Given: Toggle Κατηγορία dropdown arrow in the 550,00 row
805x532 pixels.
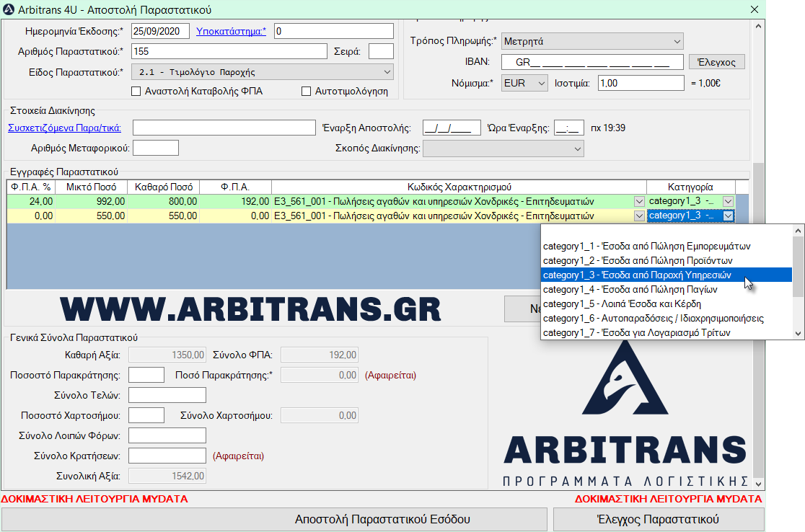Looking at the screenshot, I should tap(728, 216).
